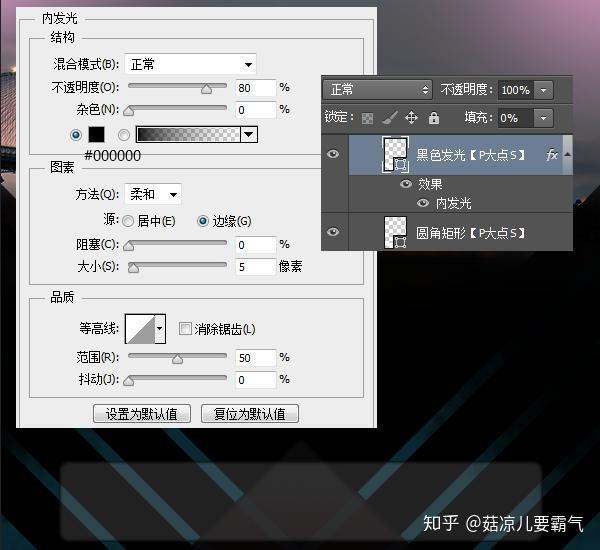Click 设置为默认值 button
Image resolution: width=600 pixels, height=550 pixels.
click(x=142, y=414)
